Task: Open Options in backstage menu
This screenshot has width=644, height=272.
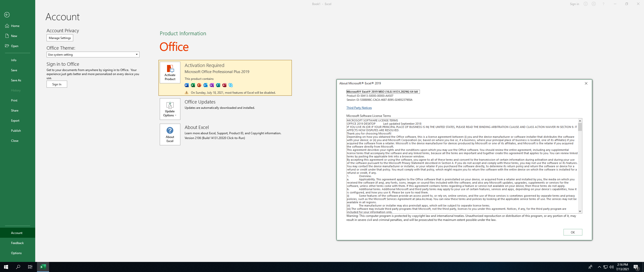Action: [x=18, y=253]
